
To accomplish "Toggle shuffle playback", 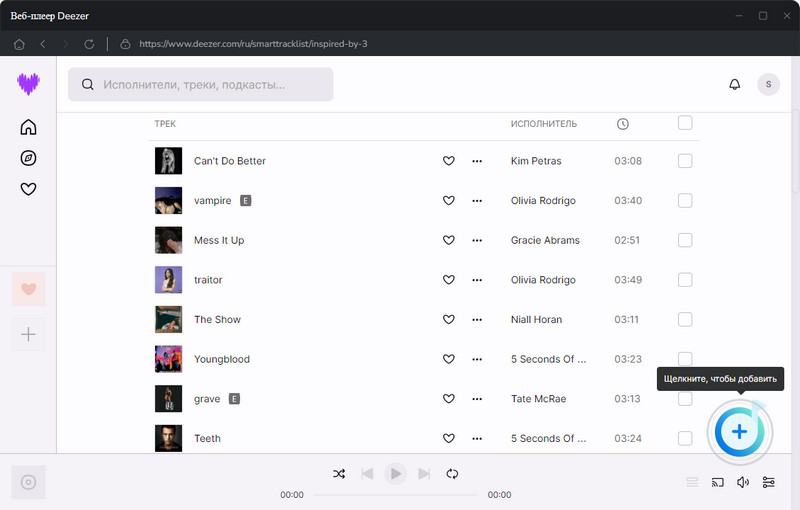I will click(339, 474).
